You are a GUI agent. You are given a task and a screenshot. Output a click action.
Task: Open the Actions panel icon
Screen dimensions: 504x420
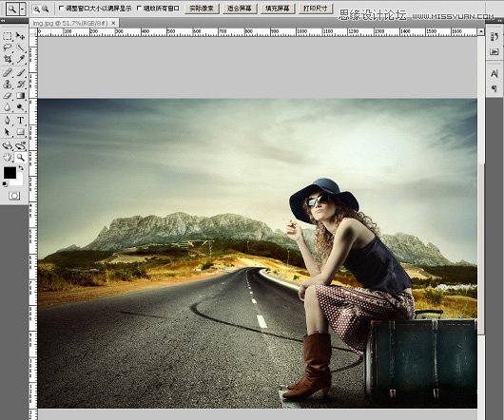click(494, 51)
